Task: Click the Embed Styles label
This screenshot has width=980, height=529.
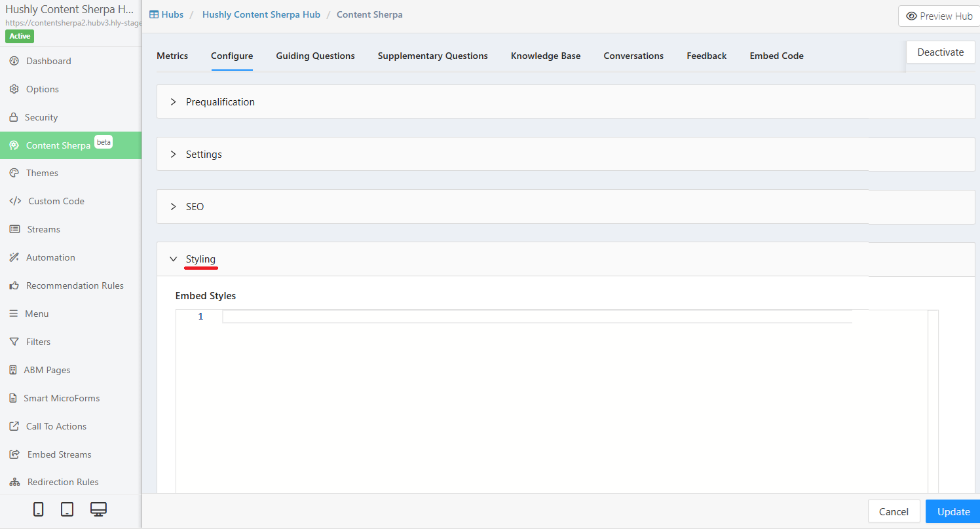Action: tap(206, 296)
